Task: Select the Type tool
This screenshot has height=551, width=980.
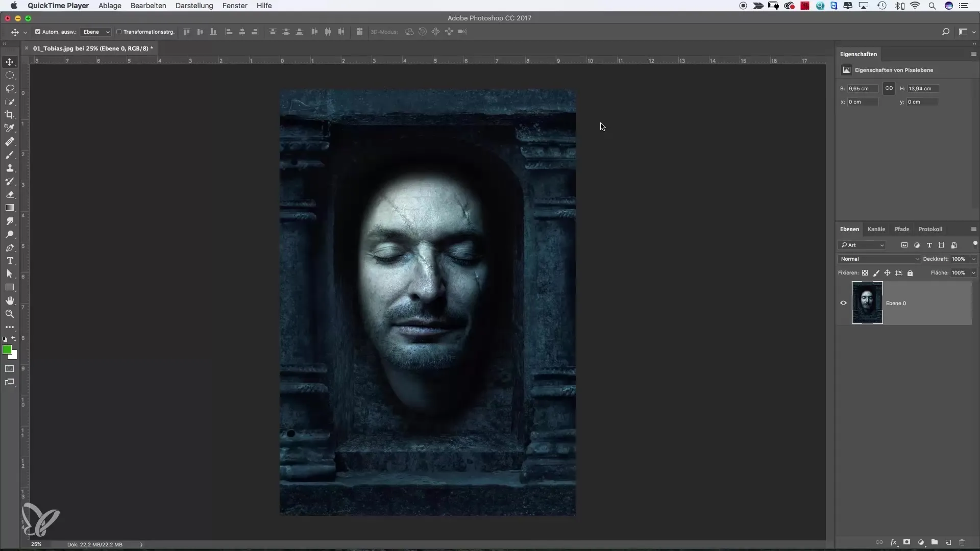Action: click(x=10, y=261)
